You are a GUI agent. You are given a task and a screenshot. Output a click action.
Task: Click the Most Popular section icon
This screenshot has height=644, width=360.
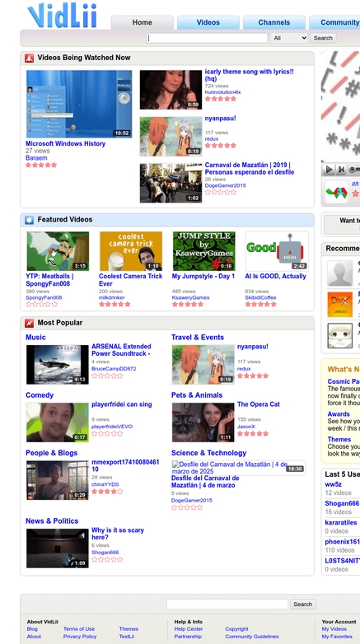pos(29,323)
